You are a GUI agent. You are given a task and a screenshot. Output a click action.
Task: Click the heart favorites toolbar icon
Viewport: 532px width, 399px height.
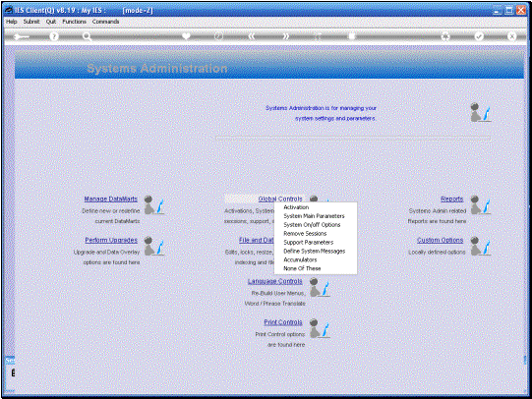click(x=186, y=36)
